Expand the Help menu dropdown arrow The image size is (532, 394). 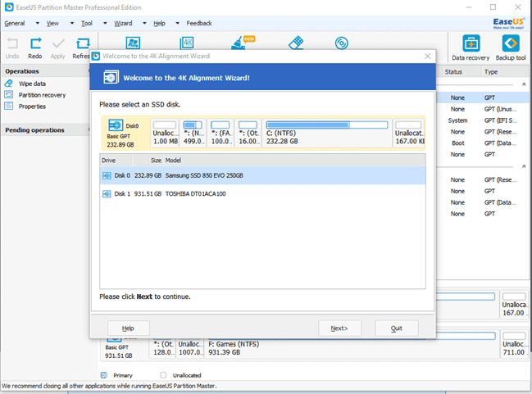(177, 24)
